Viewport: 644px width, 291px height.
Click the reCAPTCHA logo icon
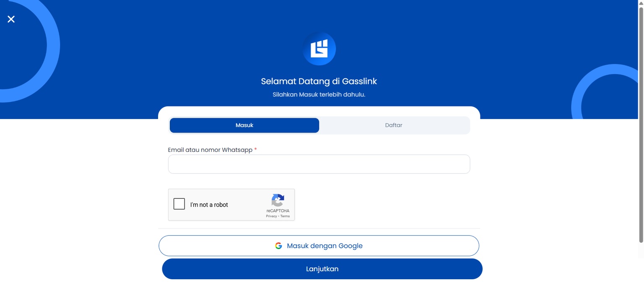(x=278, y=200)
